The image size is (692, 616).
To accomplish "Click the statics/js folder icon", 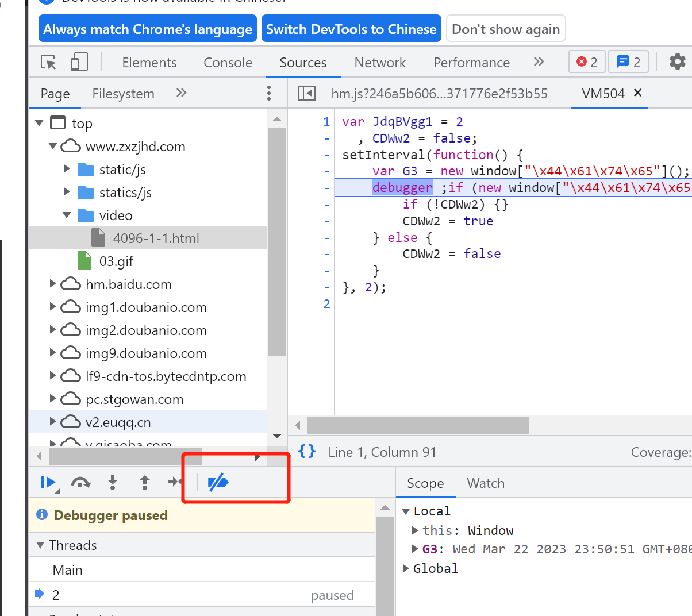I will click(86, 192).
